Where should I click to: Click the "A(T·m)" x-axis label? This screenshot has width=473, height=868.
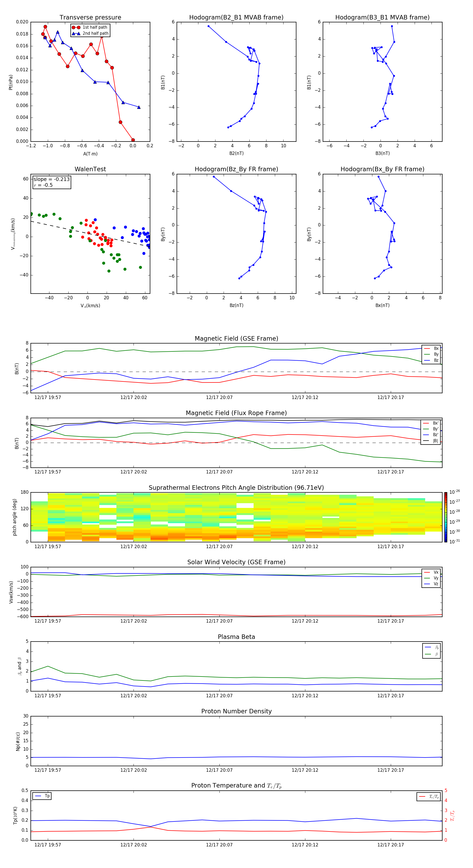[x=90, y=154]
